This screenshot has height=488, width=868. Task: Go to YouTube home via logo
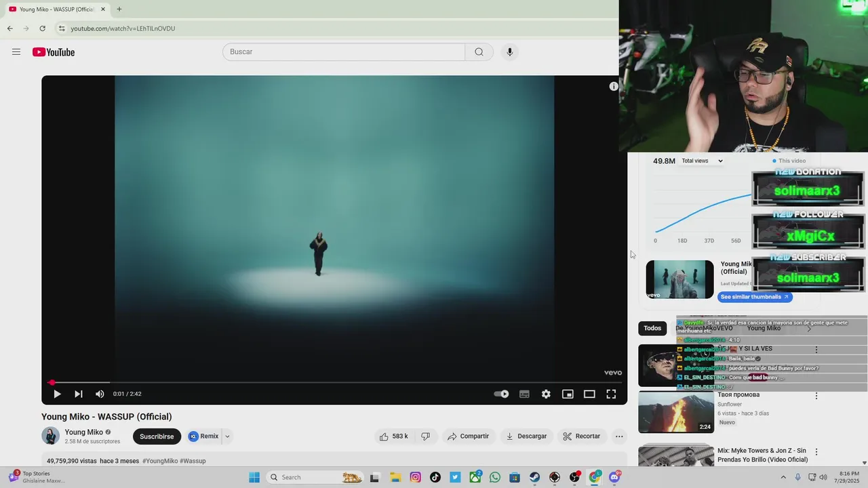point(54,52)
